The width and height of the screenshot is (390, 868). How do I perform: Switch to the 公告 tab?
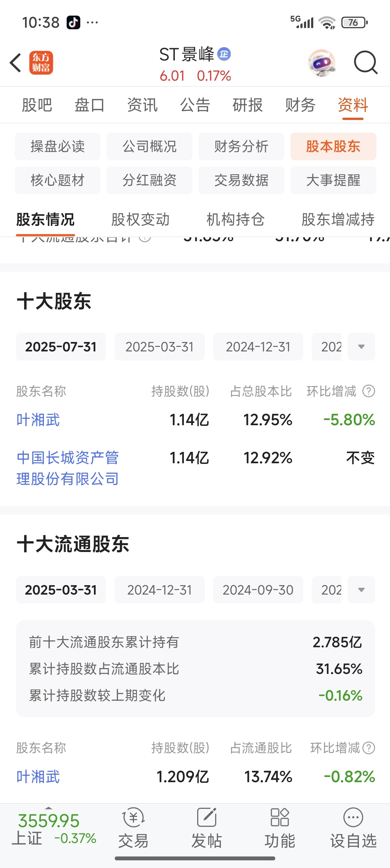coord(195,105)
